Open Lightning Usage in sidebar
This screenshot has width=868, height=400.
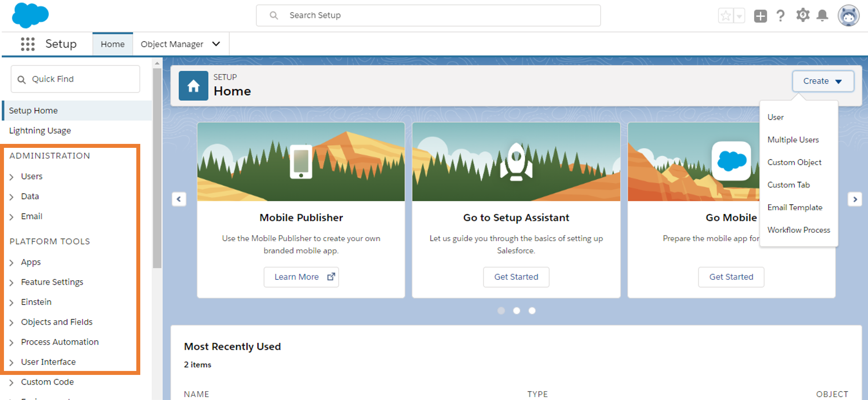(40, 131)
